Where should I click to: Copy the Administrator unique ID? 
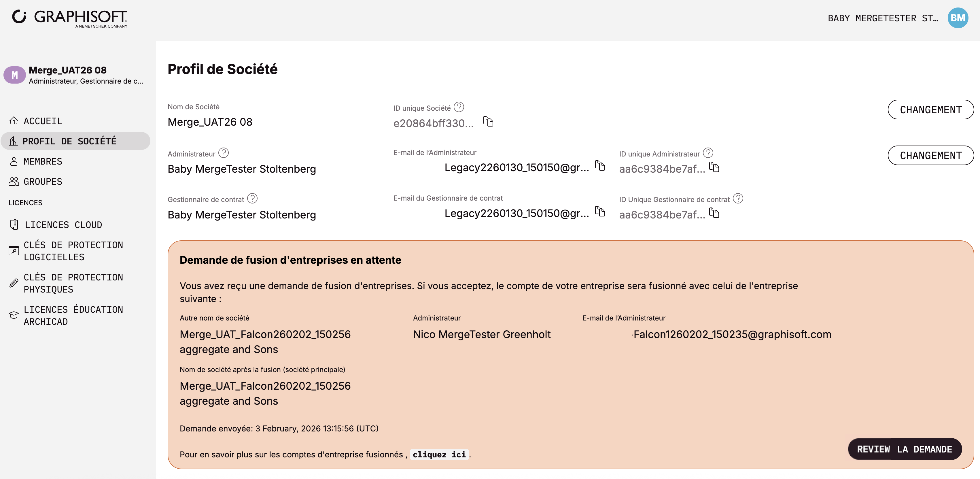click(714, 167)
